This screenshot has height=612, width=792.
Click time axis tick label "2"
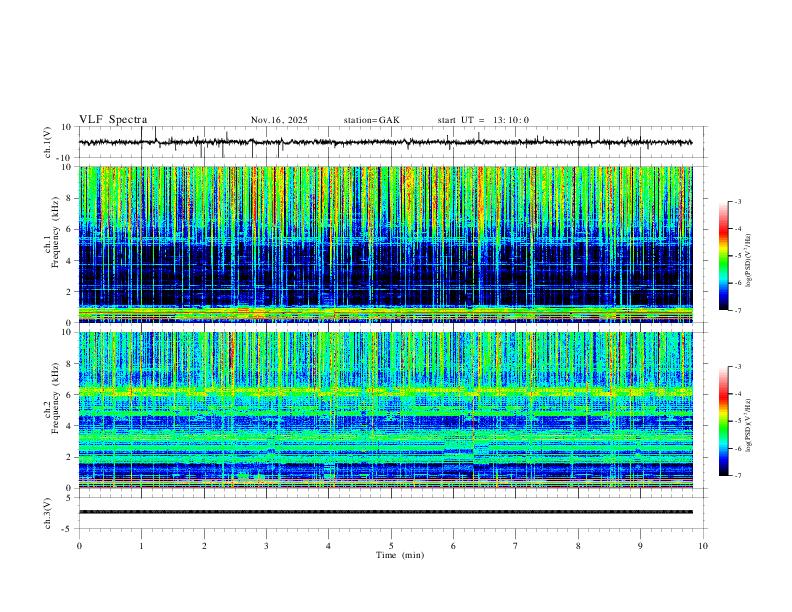coord(204,546)
